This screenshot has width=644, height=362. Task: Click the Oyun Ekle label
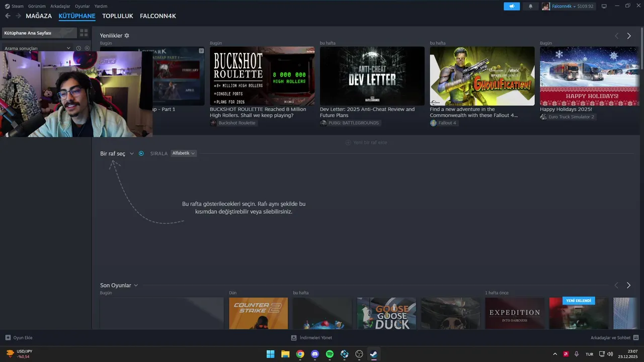pyautogui.click(x=23, y=338)
